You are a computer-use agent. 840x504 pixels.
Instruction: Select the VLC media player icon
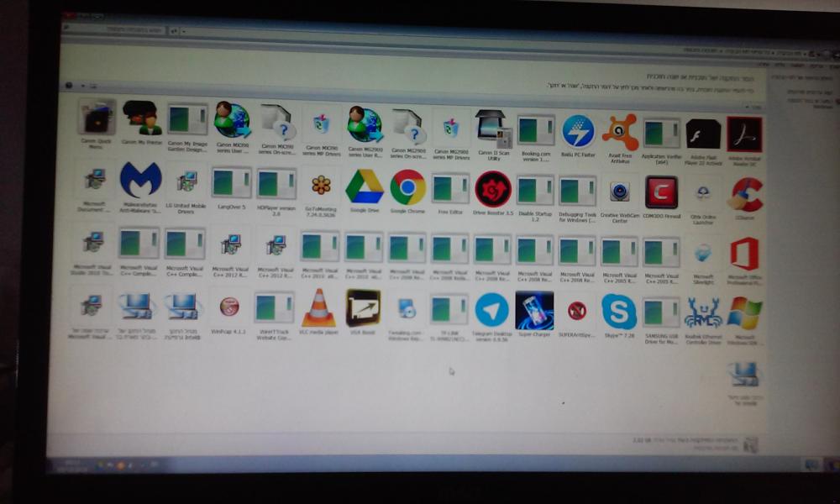click(318, 307)
